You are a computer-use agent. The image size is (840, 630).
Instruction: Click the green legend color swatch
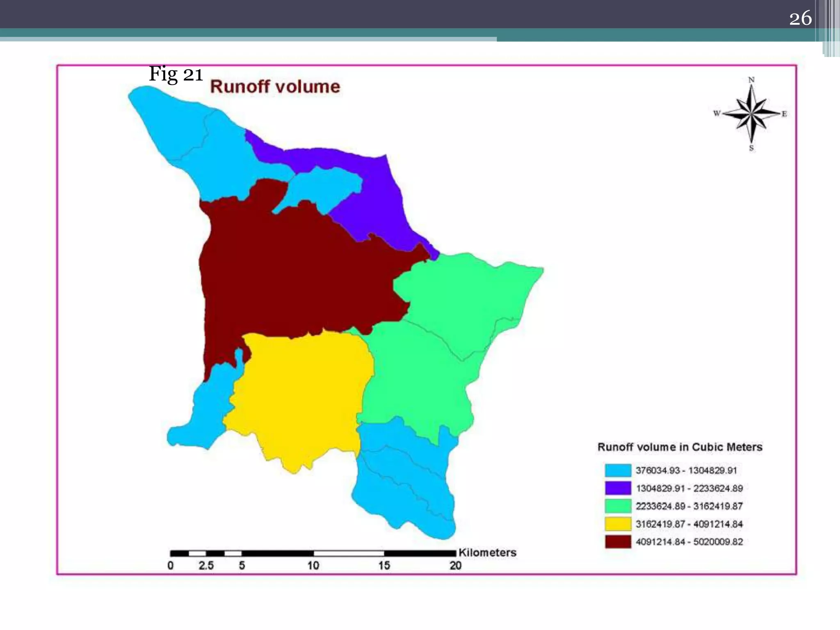click(x=618, y=506)
